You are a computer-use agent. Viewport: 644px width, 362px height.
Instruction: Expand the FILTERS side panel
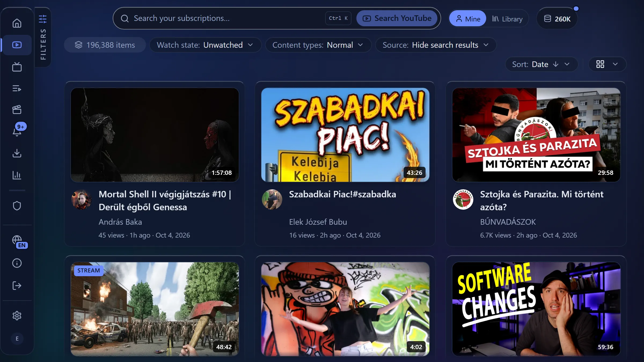click(x=43, y=37)
